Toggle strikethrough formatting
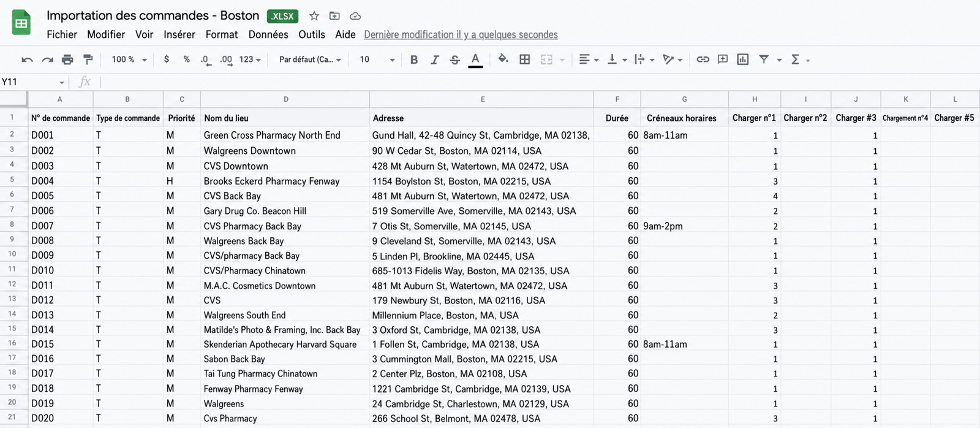 (454, 59)
